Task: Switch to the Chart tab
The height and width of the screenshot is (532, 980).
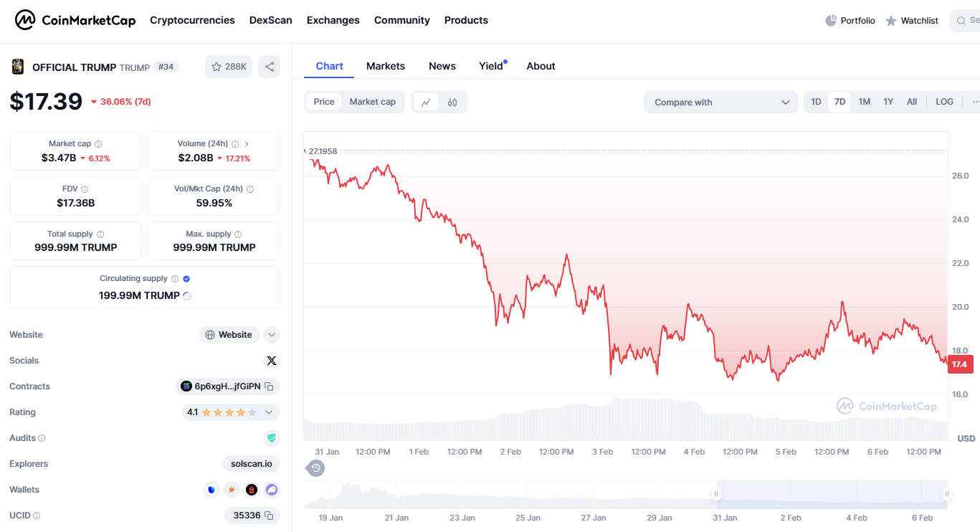Action: (x=330, y=66)
